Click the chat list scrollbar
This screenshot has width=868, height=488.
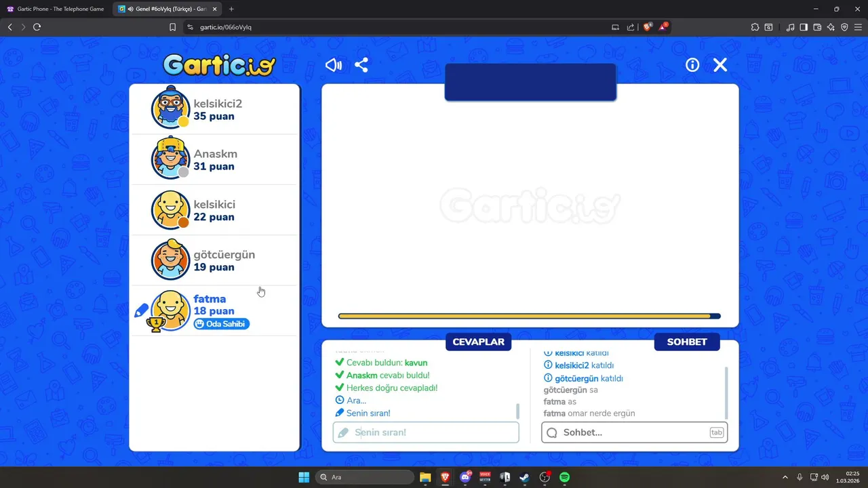727,393
